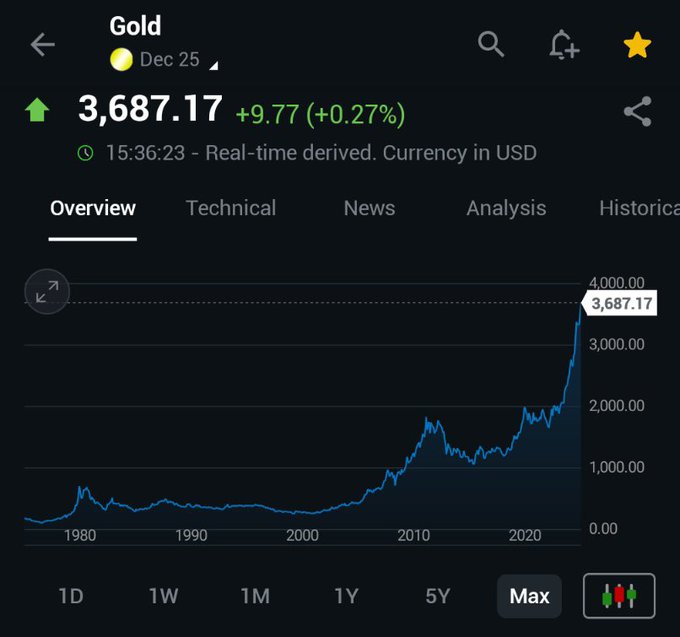Toggle the yellow favorite star
The height and width of the screenshot is (637, 680).
click(637, 45)
